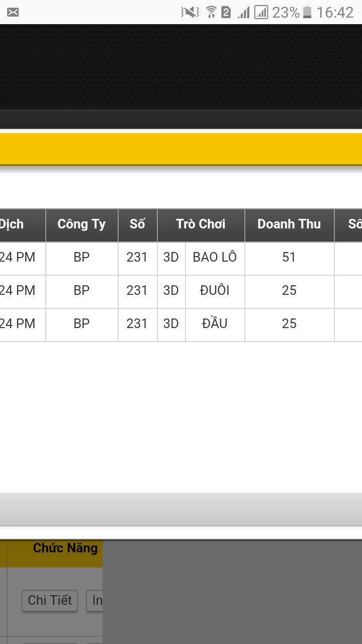Tap the first signal strength icon
This screenshot has height=644, width=362.
click(244, 12)
